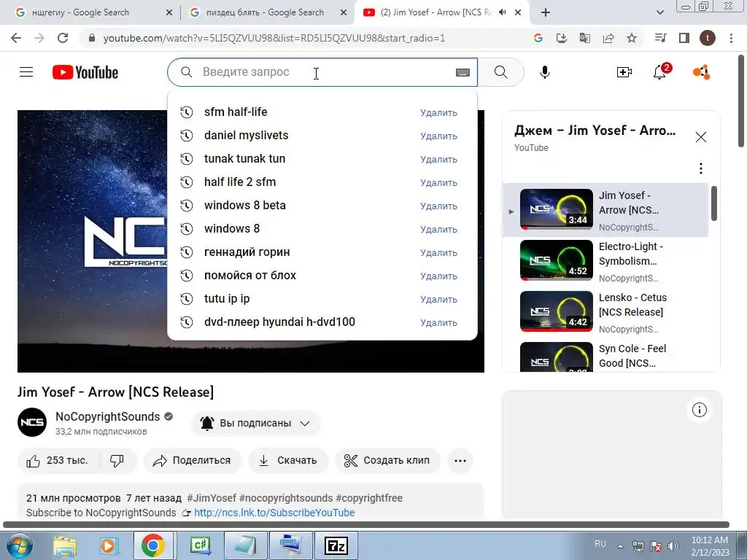The image size is (747, 560).
Task: Reload the page in Chrome
Action: pyautogui.click(x=63, y=38)
